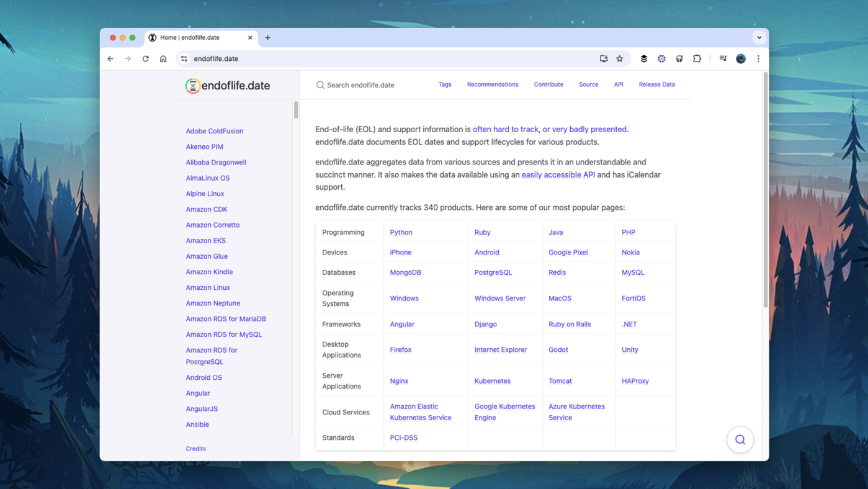868x489 pixels.
Task: Bookmark this page with the star icon
Action: [x=619, y=58]
